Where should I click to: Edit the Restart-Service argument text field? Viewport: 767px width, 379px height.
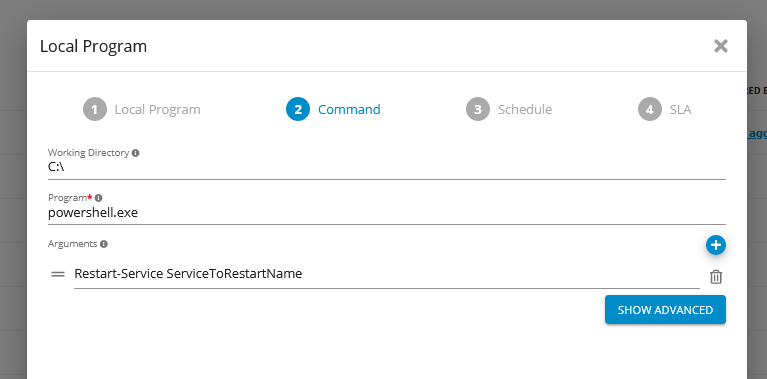click(x=386, y=274)
